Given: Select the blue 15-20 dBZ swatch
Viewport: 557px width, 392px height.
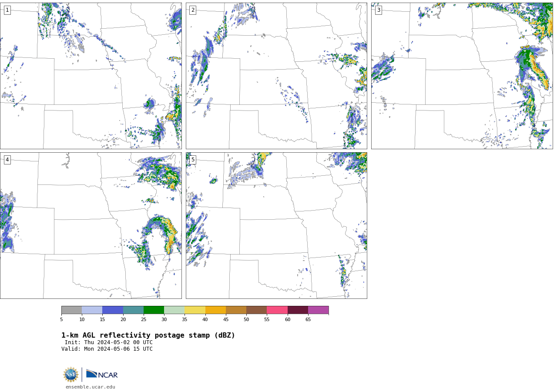Looking at the screenshot, I should 113,310.
